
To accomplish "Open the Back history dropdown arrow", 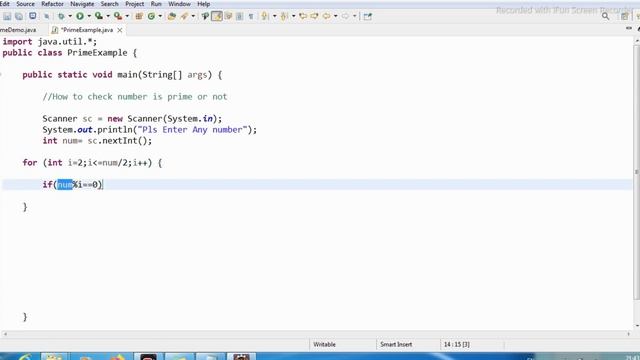I will point(336,16).
